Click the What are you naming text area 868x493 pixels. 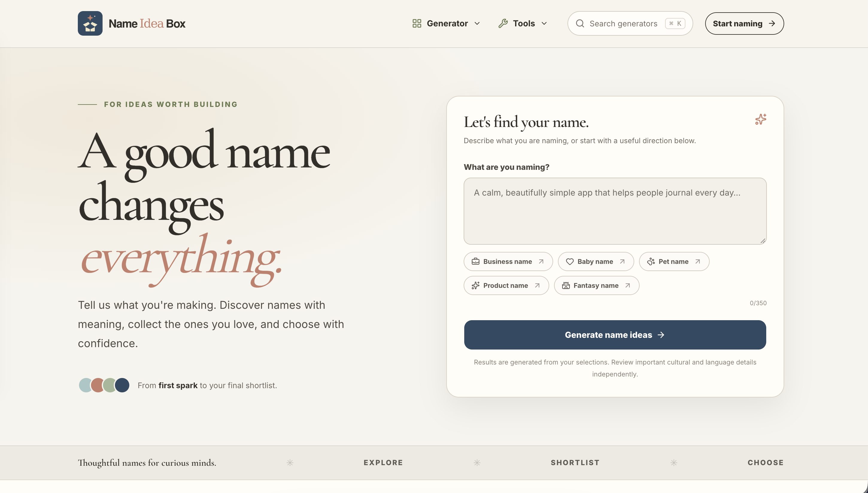[615, 211]
